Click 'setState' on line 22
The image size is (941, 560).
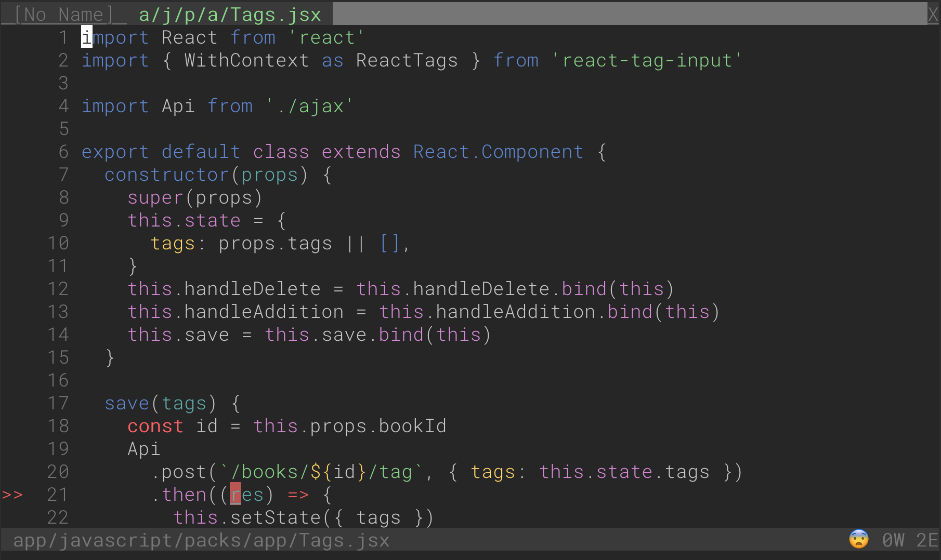pyautogui.click(x=276, y=517)
